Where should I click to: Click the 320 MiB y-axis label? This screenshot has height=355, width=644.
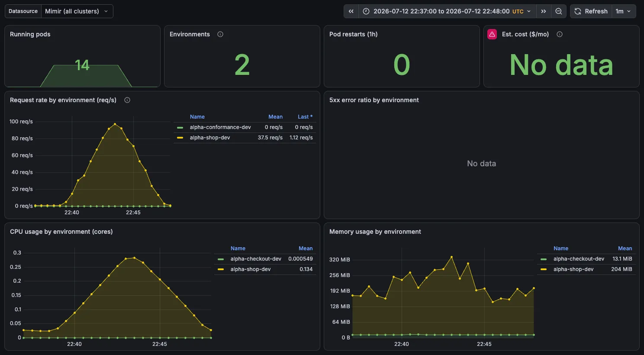click(340, 260)
